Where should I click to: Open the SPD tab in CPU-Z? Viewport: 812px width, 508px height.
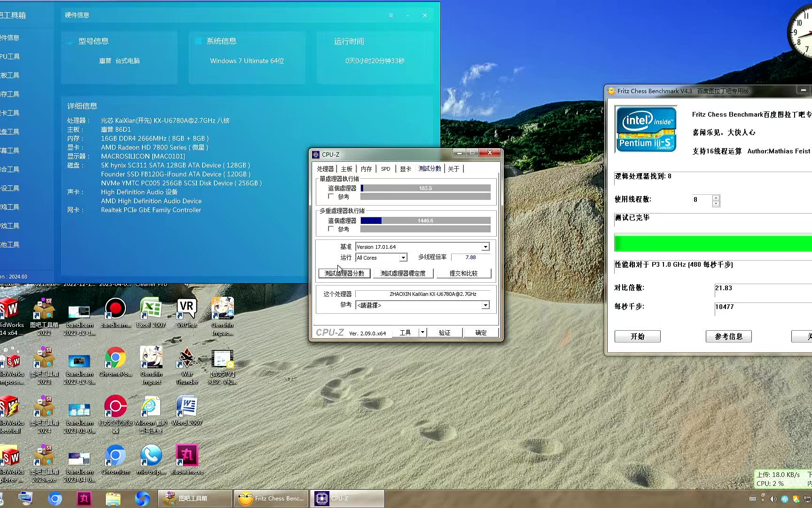[385, 169]
